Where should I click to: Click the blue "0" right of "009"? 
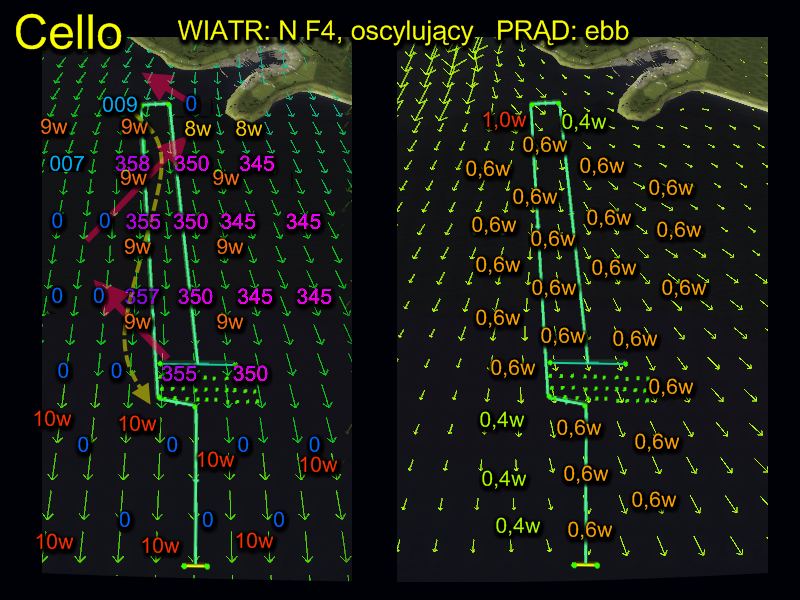(191, 104)
